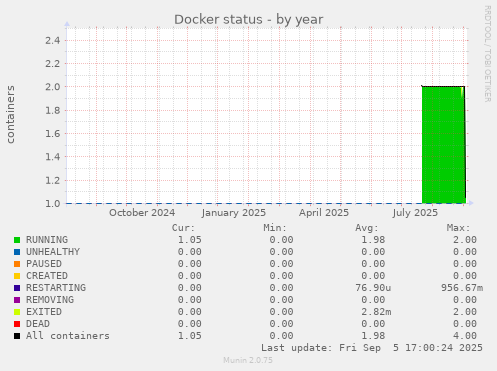Click the yellow CREATED legend swatch
The image size is (497, 371).
click(17, 276)
